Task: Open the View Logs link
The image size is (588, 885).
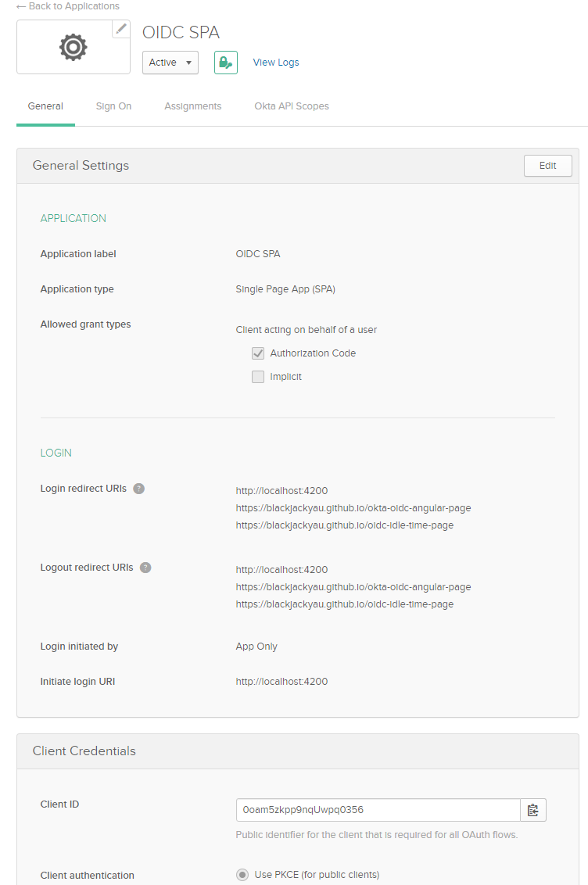Action: [276, 63]
